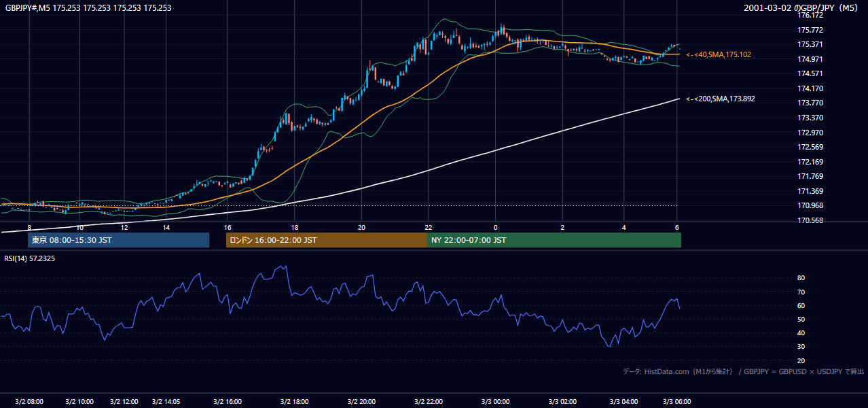The height and width of the screenshot is (408, 868).
Task: Click the RSI 80 level label
Action: click(x=801, y=278)
